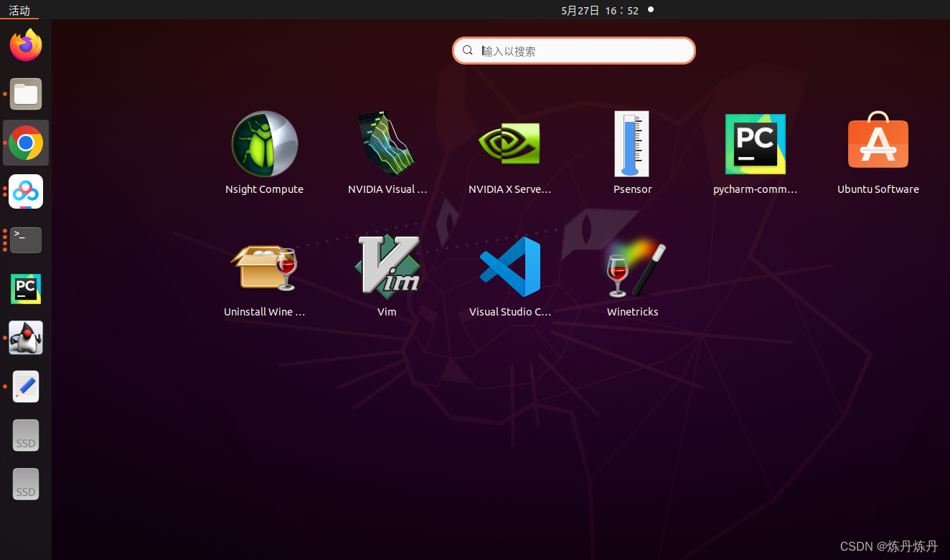Click the Winetricks label text

633,312
